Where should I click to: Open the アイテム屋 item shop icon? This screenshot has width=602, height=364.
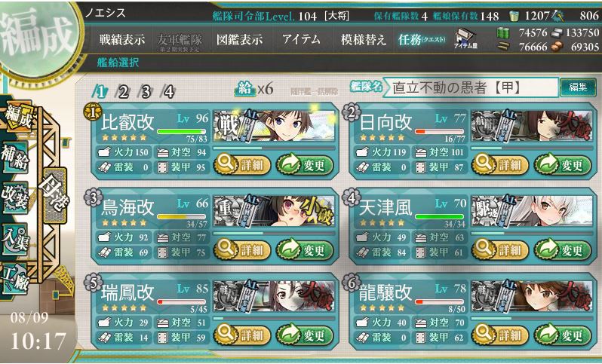point(465,39)
